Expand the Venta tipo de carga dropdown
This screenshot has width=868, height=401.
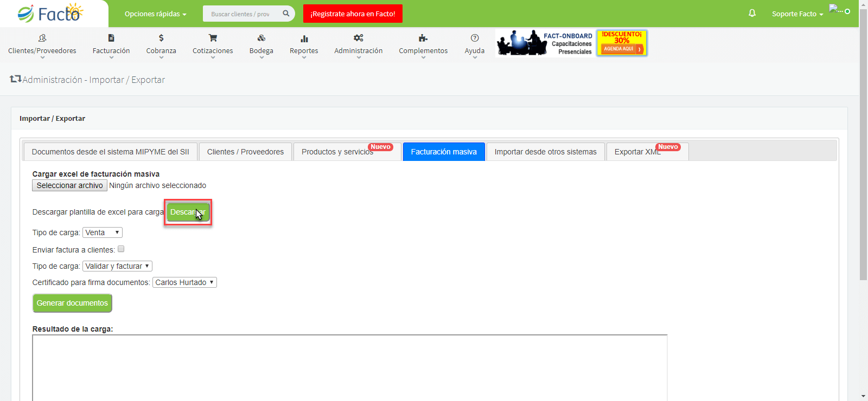point(103,232)
